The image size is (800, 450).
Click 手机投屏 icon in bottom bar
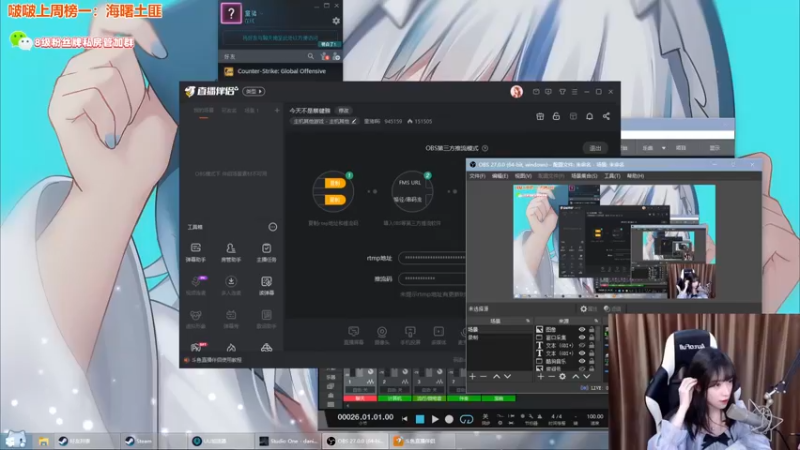410,335
